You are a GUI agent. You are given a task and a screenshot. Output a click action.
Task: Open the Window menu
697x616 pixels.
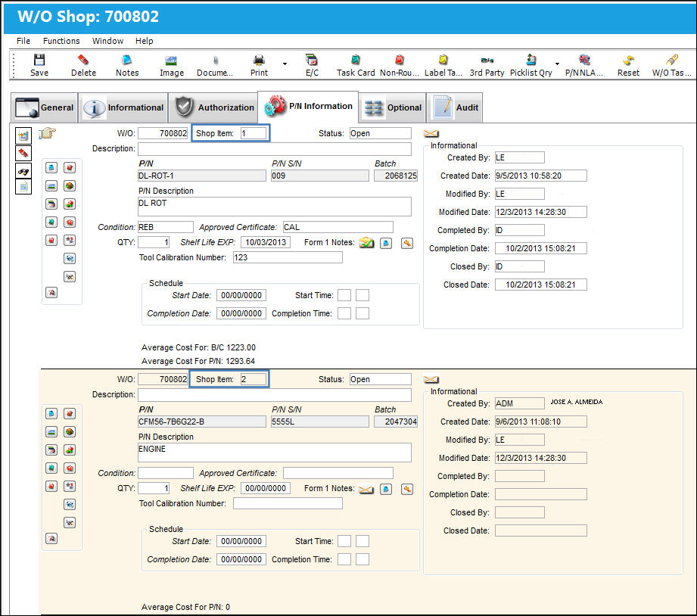(x=107, y=41)
